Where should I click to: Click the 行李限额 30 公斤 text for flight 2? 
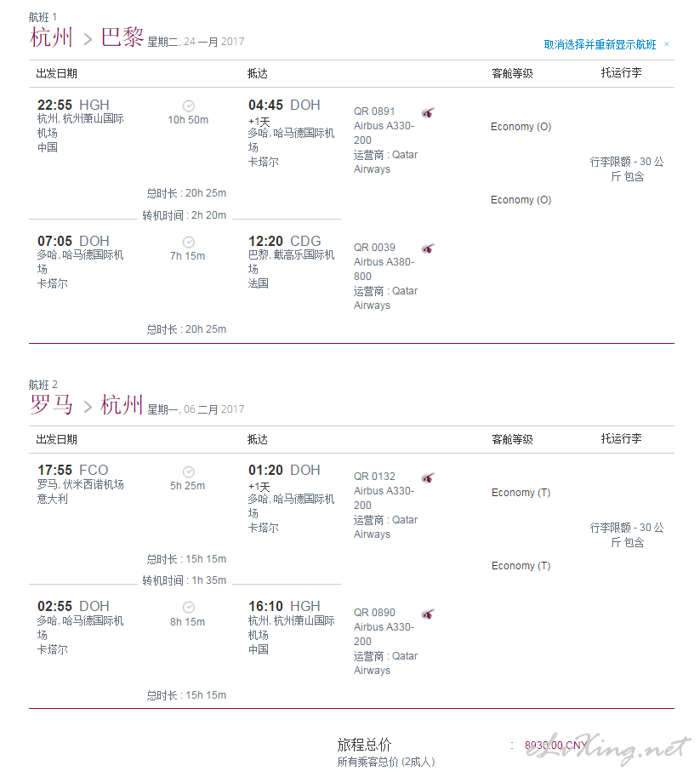[627, 534]
